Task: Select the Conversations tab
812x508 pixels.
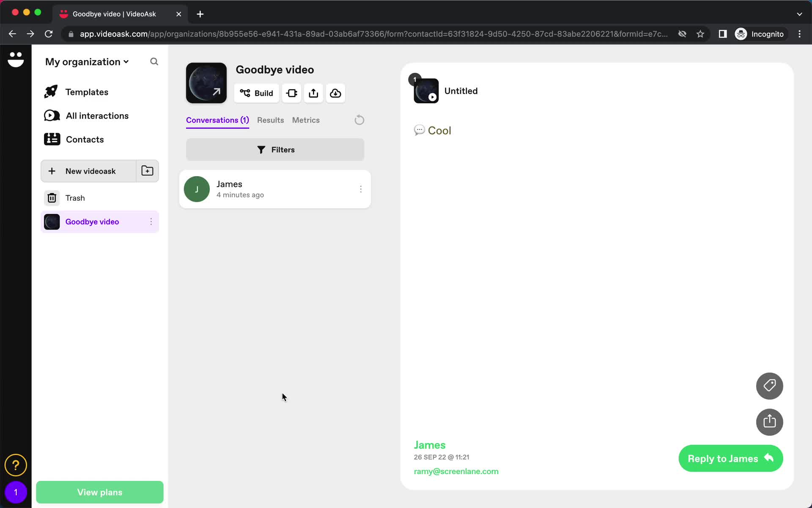Action: [x=217, y=120]
